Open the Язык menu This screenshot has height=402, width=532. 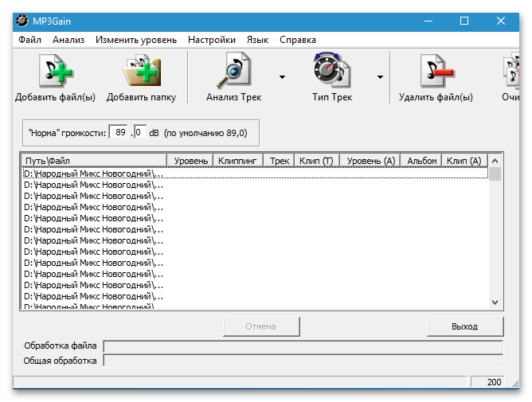257,40
